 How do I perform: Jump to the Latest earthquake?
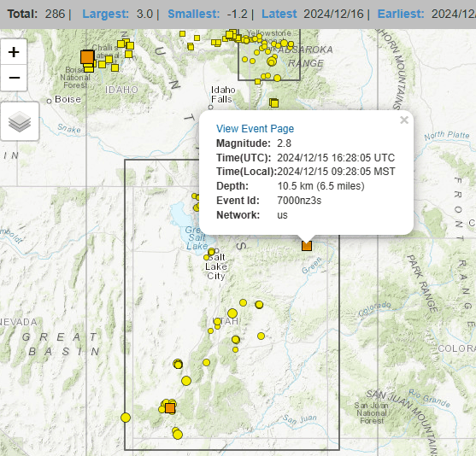click(x=279, y=14)
